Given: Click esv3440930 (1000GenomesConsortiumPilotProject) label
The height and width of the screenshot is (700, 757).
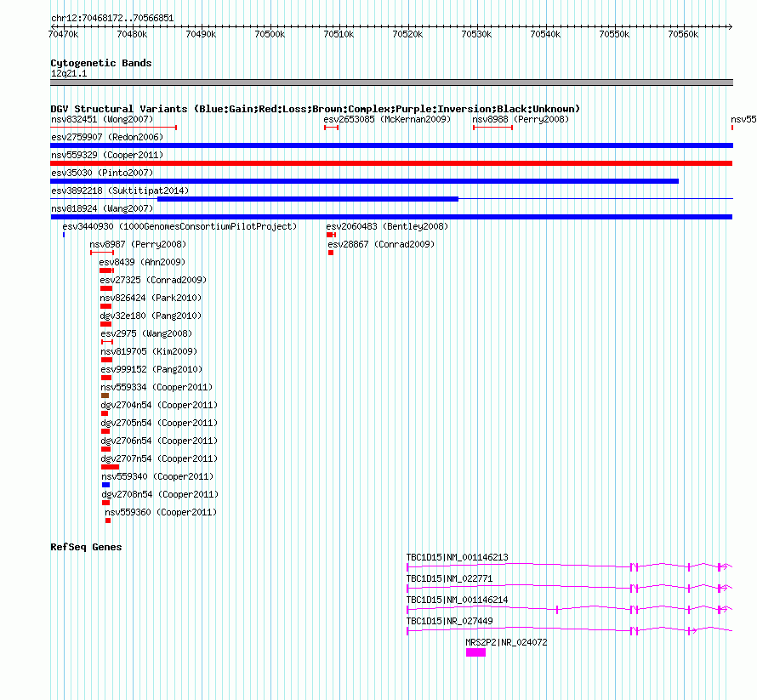Looking at the screenshot, I should [x=179, y=226].
